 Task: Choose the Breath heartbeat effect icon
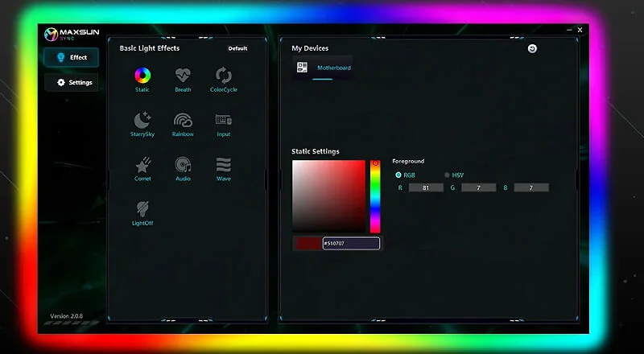click(x=183, y=76)
